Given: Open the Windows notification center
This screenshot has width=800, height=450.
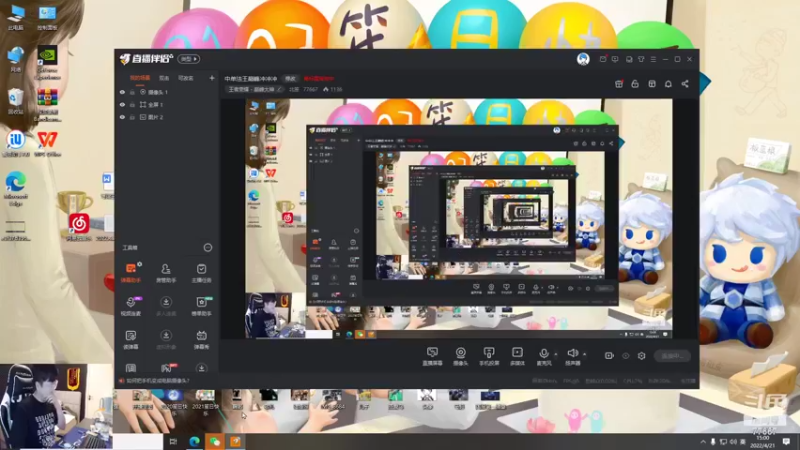Looking at the screenshot, I should (x=786, y=441).
